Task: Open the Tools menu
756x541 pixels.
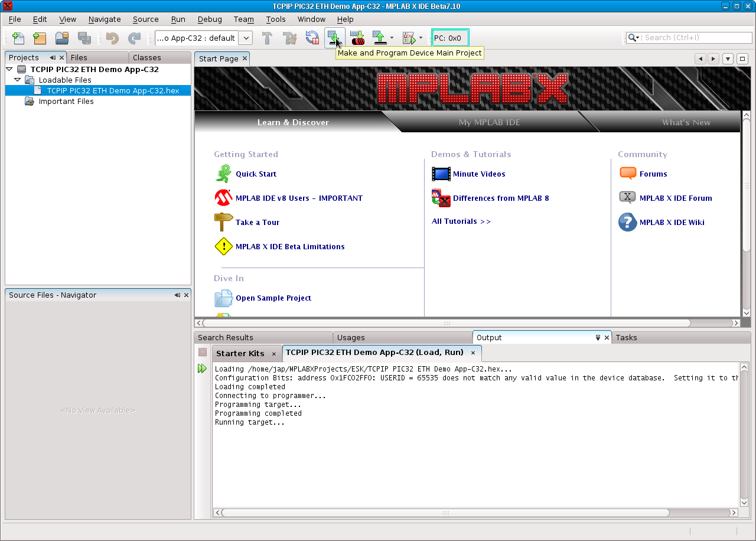Action: coord(276,19)
